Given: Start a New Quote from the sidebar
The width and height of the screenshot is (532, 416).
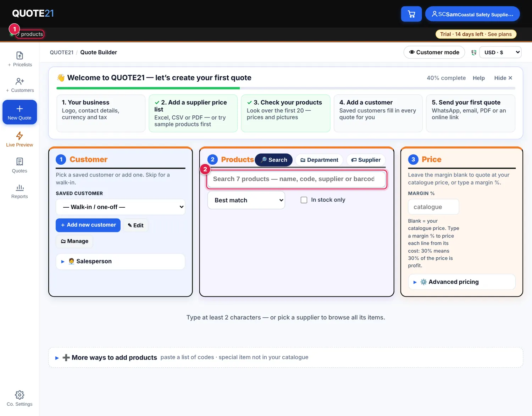Looking at the screenshot, I should [x=20, y=112].
